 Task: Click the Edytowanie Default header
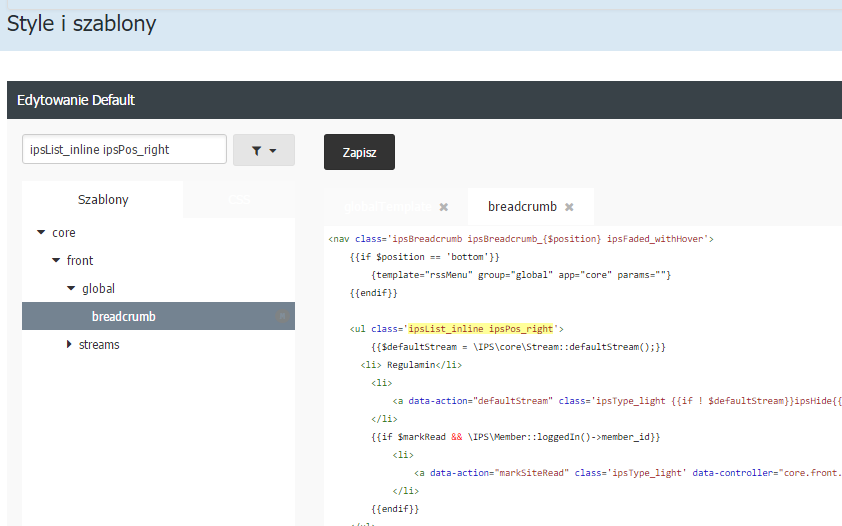click(x=76, y=100)
